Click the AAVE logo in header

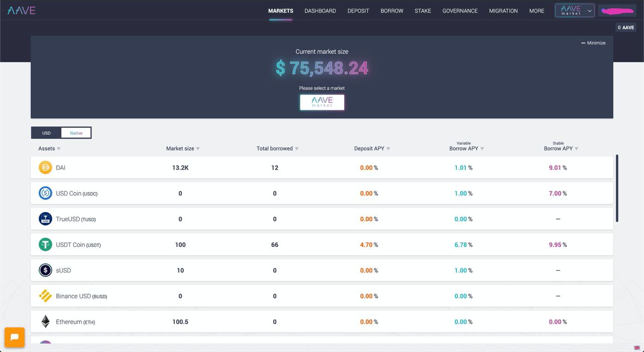[21, 10]
